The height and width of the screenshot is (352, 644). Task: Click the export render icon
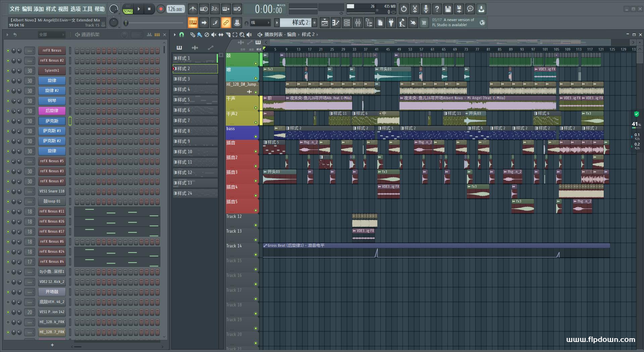459,9
